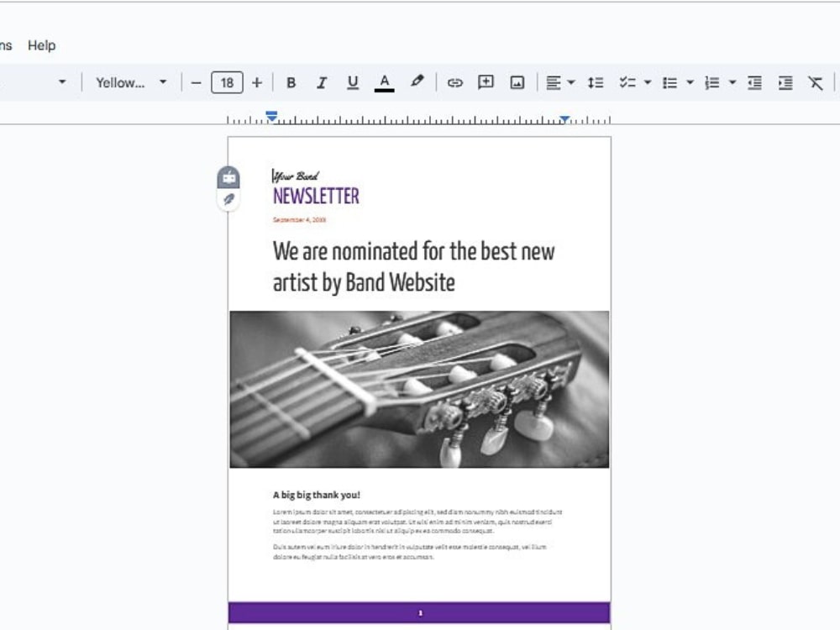The height and width of the screenshot is (630, 840).
Task: Click the feather pen icon beside the page
Action: tap(228, 200)
